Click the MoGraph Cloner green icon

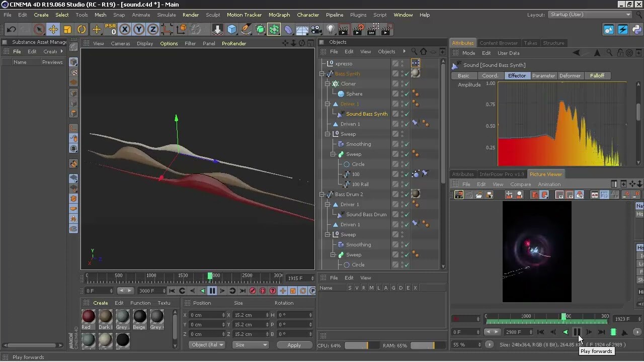click(x=273, y=30)
